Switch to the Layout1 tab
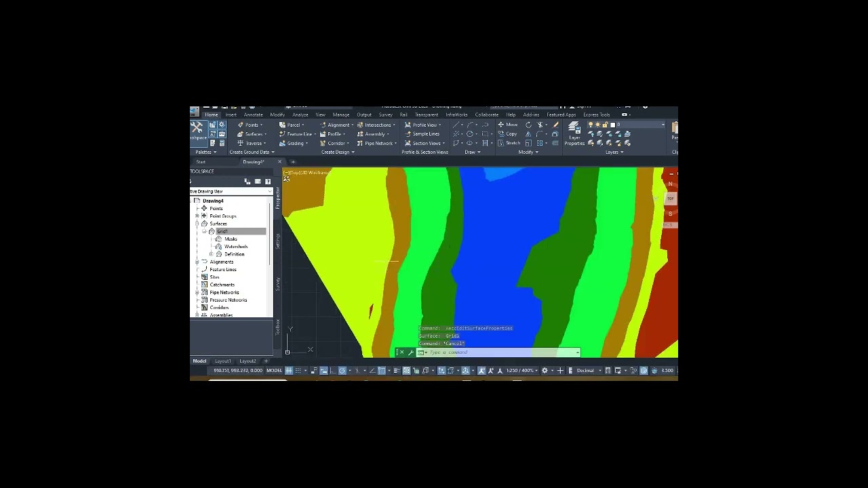Viewport: 868px width, 488px height. [x=223, y=361]
